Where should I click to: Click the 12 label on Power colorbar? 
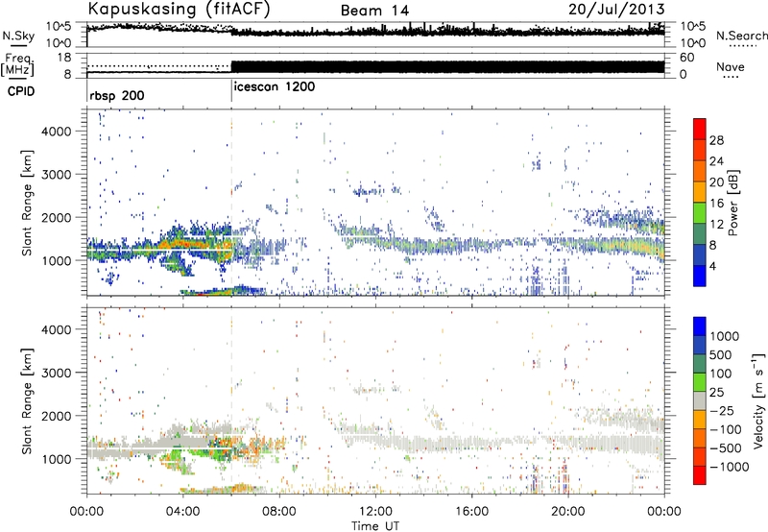click(716, 224)
